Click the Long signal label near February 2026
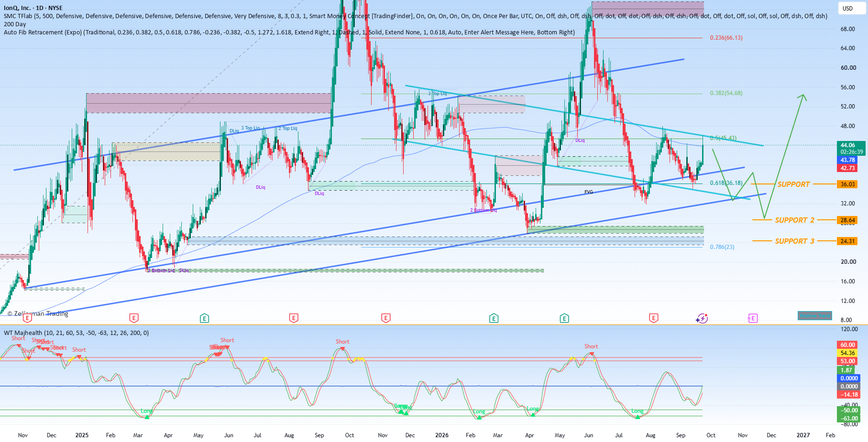 click(479, 411)
